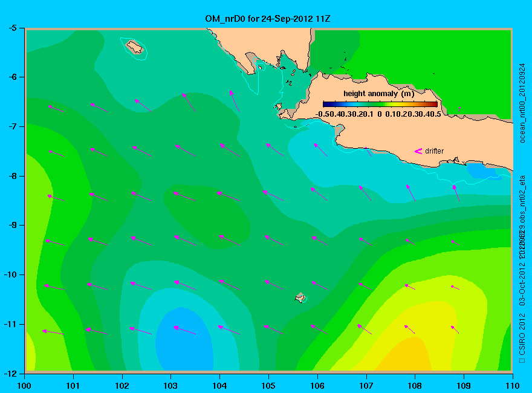This screenshot has height=393, width=532.
Task: Click the plot title 'OM_nrD0 for 24-Sep-2012 11Z'
Action: click(267, 19)
